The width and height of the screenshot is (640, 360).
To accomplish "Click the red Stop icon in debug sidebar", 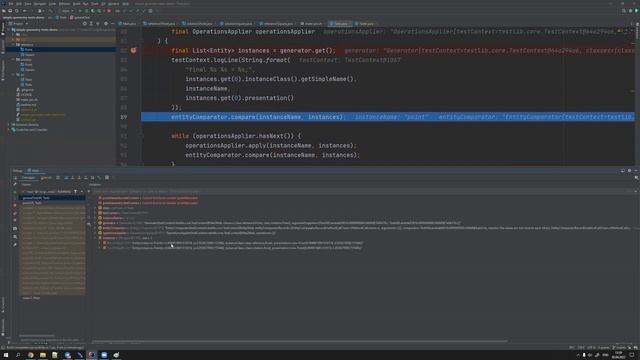I will pos(15,205).
